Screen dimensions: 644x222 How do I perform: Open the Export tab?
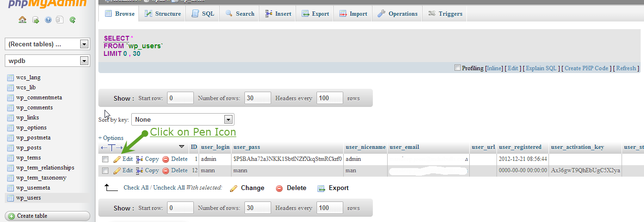pyautogui.click(x=315, y=14)
